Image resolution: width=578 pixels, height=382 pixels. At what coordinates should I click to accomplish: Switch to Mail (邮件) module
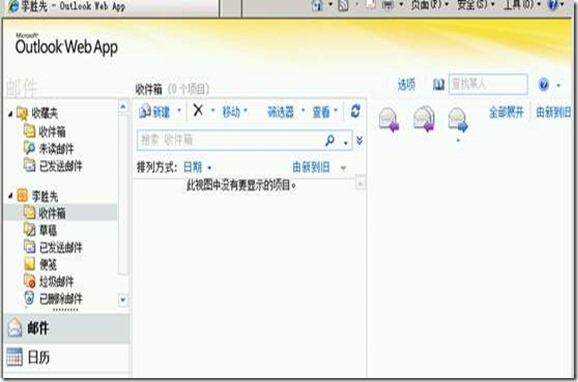66,328
